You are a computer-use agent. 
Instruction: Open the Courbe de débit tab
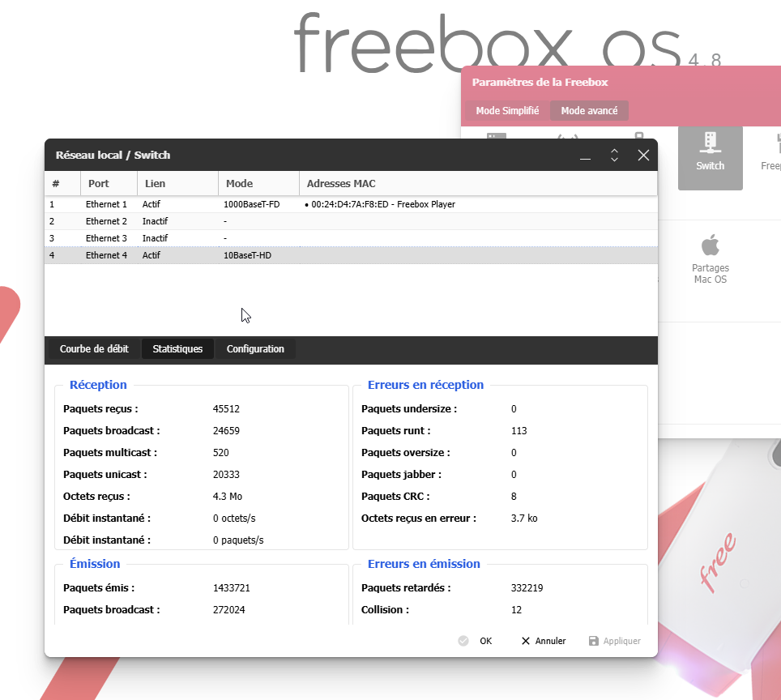tap(94, 349)
